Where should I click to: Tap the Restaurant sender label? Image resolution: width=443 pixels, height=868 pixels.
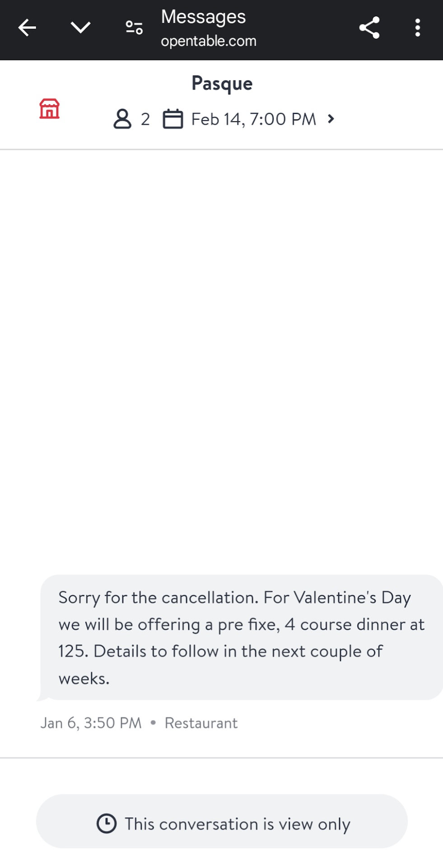(x=201, y=723)
